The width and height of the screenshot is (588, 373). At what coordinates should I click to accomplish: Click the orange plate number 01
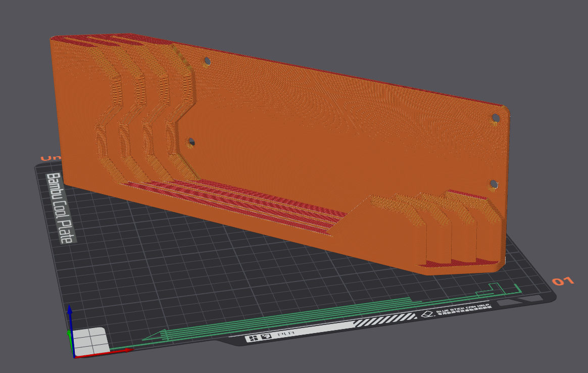pyautogui.click(x=563, y=281)
